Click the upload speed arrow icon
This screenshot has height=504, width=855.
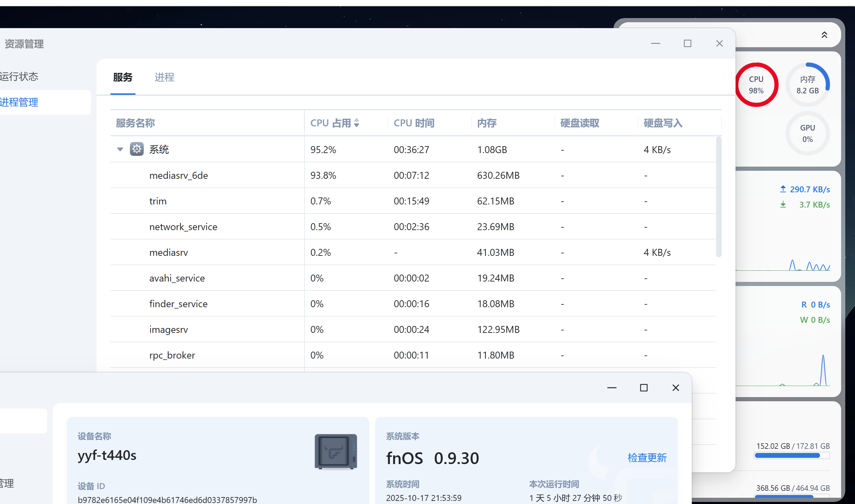coord(783,189)
